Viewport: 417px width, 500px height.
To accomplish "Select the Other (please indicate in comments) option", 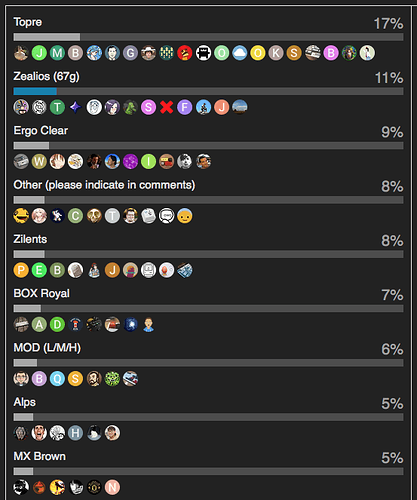I will click(x=104, y=185).
